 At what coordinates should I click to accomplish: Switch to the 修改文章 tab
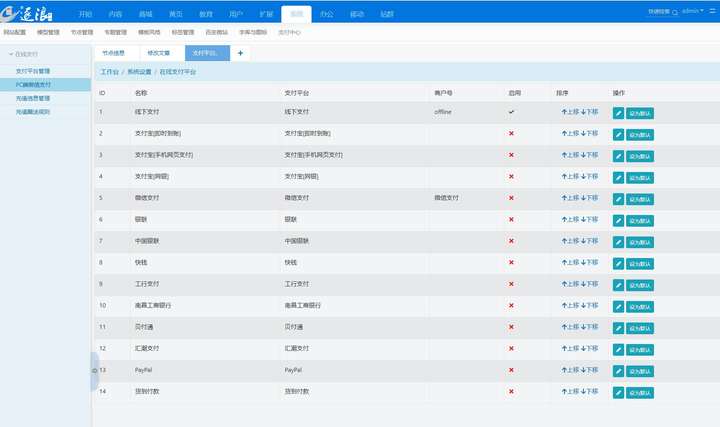click(159, 53)
